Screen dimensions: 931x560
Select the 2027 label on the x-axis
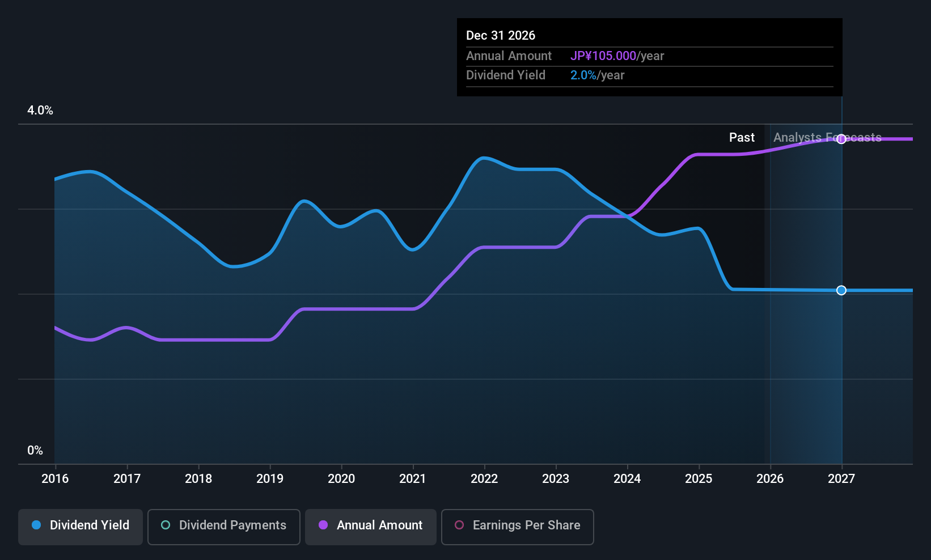841,479
